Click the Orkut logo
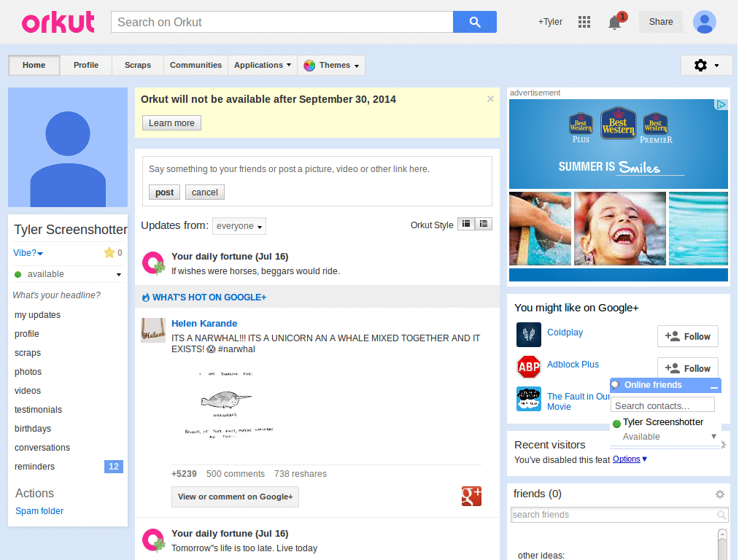 pos(58,22)
